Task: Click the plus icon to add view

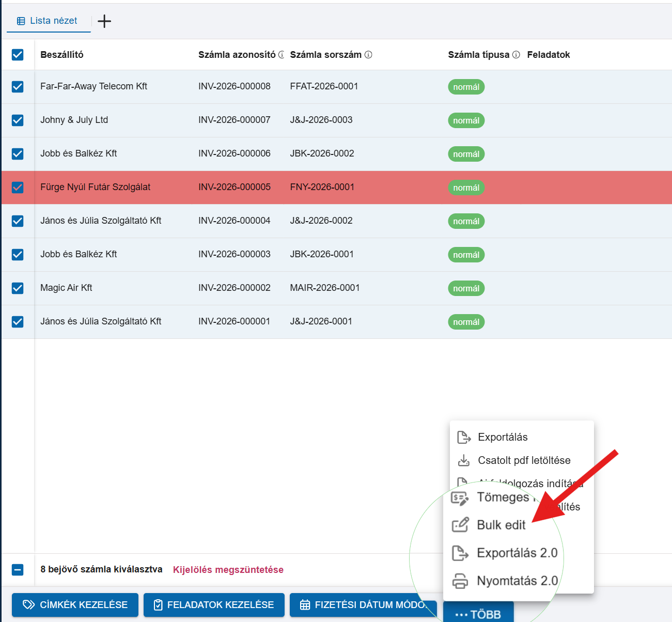Action: coord(104,21)
